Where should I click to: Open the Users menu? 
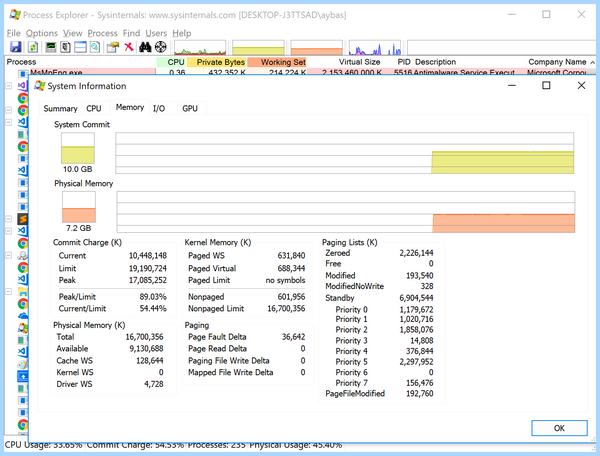[156, 33]
